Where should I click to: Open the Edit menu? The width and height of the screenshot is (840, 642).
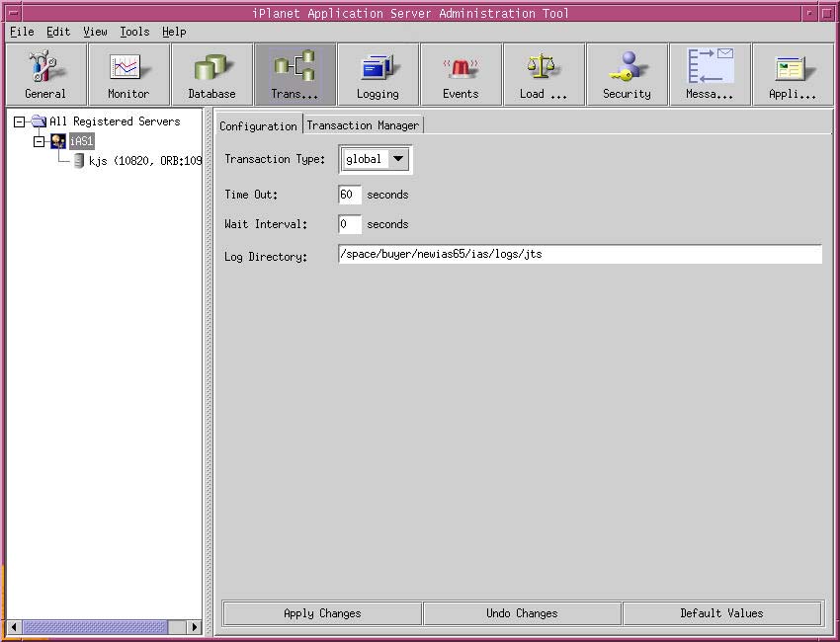[58, 32]
